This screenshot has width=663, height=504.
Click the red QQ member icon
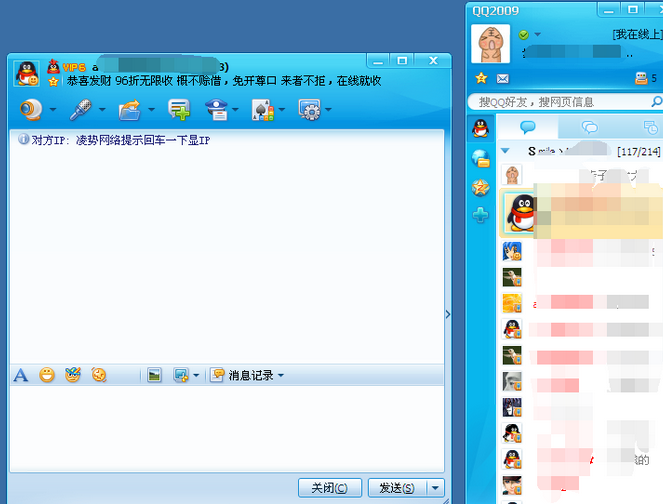(53, 66)
